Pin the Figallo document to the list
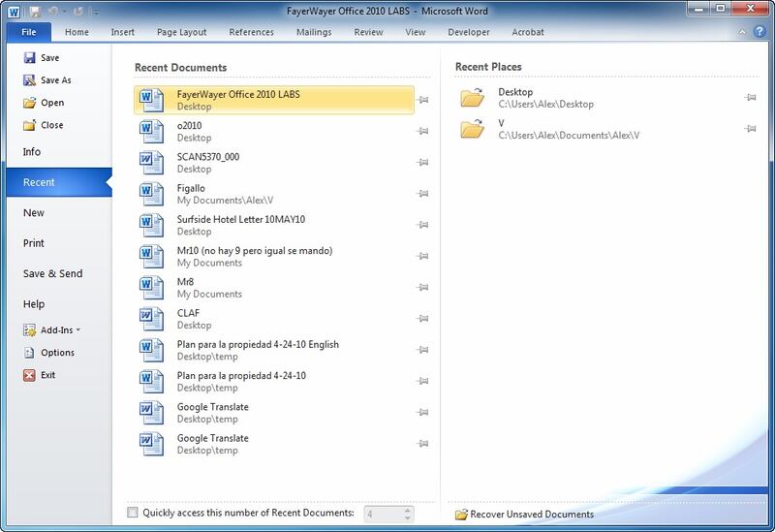This screenshot has width=775, height=532. point(422,194)
